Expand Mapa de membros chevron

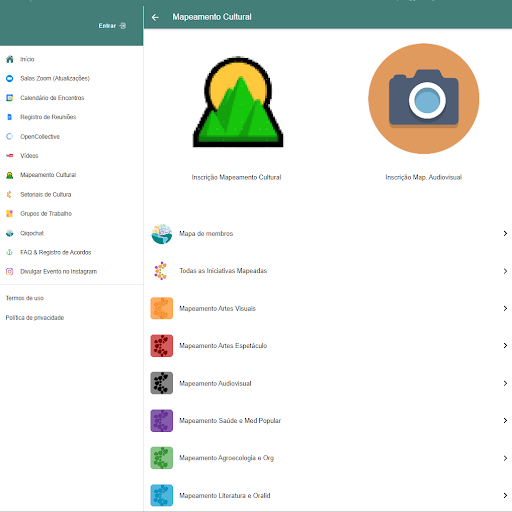coord(505,234)
